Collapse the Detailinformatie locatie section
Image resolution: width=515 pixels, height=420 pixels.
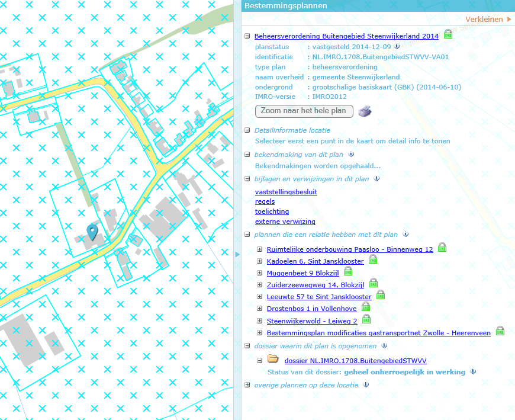pos(247,130)
